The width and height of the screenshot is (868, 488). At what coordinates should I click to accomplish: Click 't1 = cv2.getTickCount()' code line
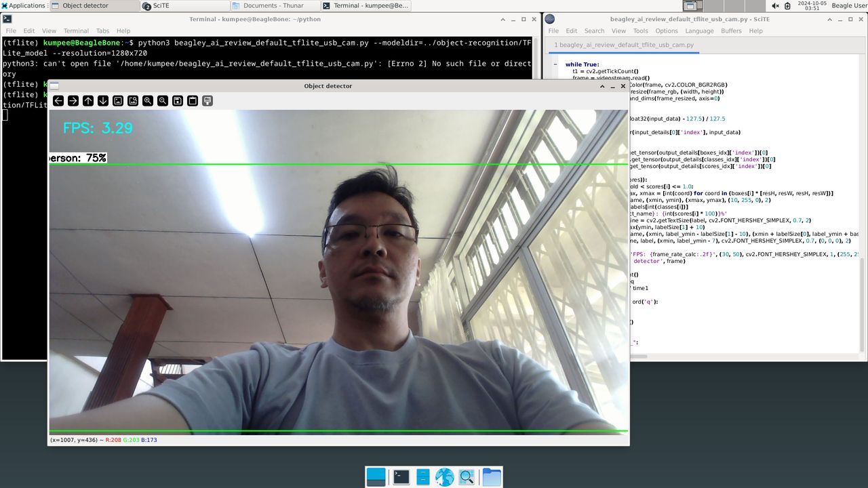[x=606, y=71]
